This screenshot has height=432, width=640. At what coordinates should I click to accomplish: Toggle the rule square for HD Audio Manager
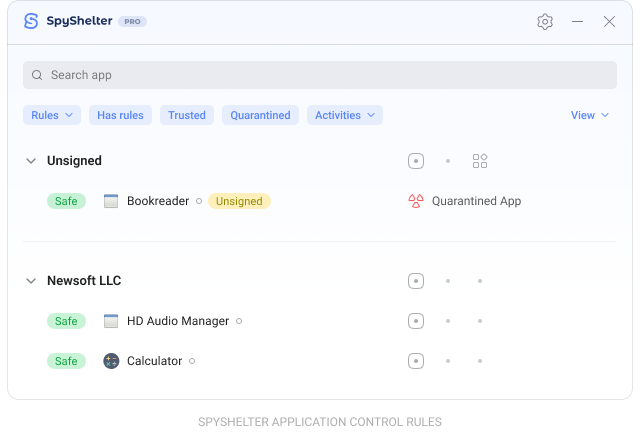pos(416,321)
